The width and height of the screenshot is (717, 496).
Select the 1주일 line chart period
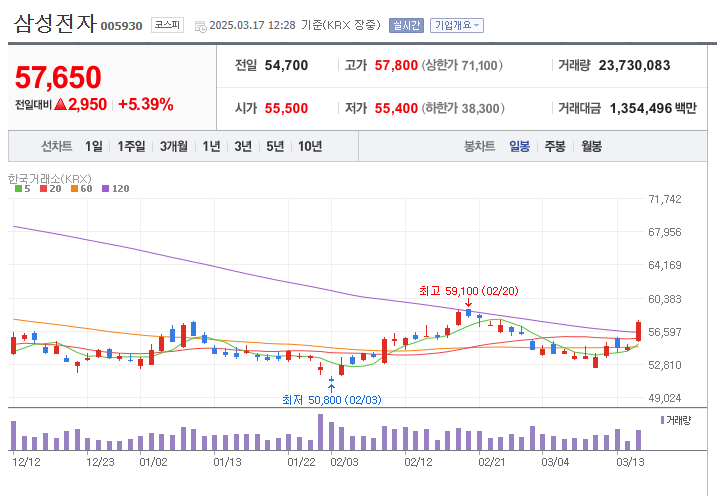131,146
